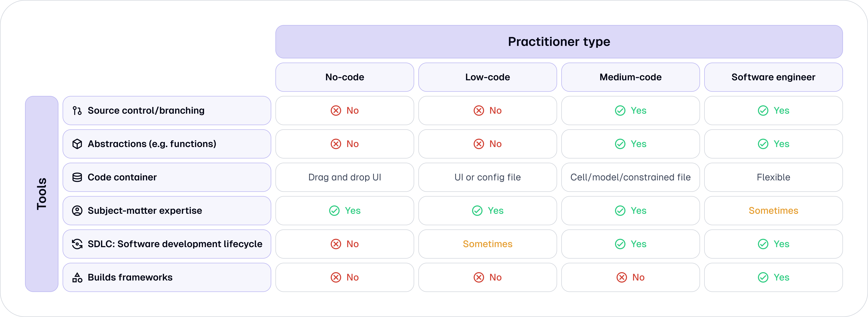This screenshot has width=868, height=317.
Task: Select the Low-code column header
Action: 488,77
